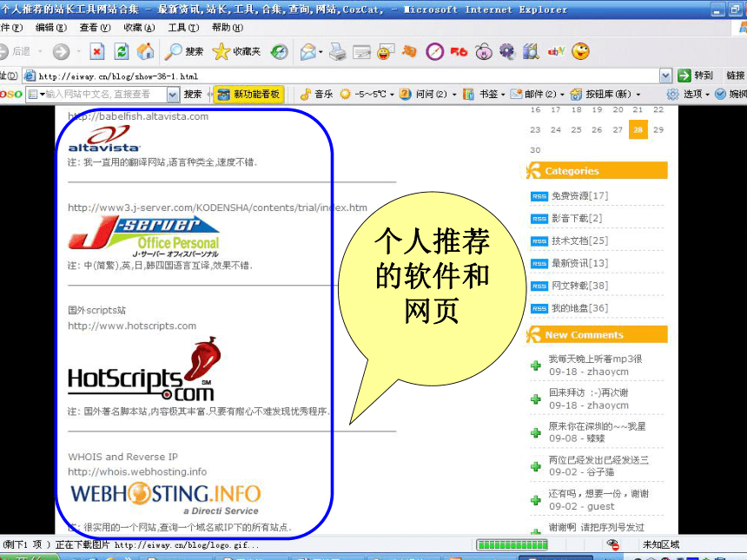Expand the 选项 options dropdown arrow
This screenshot has height=560, width=747.
707,95
